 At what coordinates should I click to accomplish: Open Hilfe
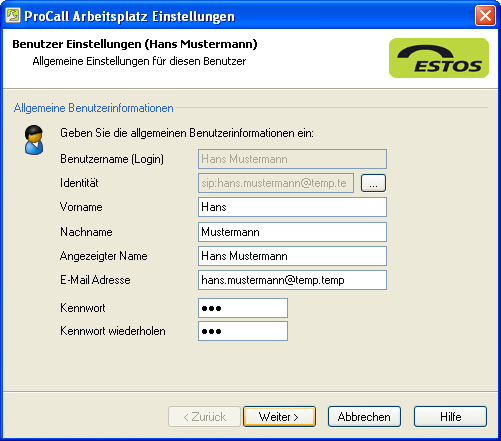(450, 416)
